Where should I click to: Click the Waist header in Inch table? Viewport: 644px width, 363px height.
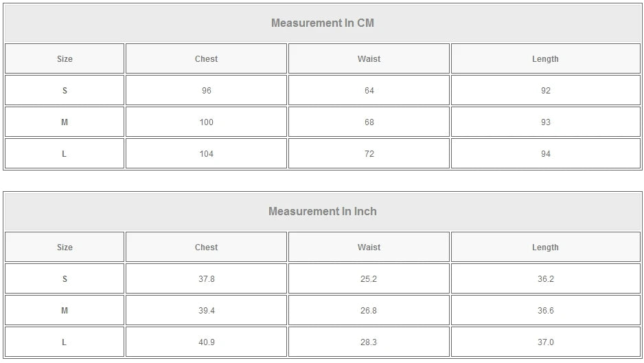(369, 247)
